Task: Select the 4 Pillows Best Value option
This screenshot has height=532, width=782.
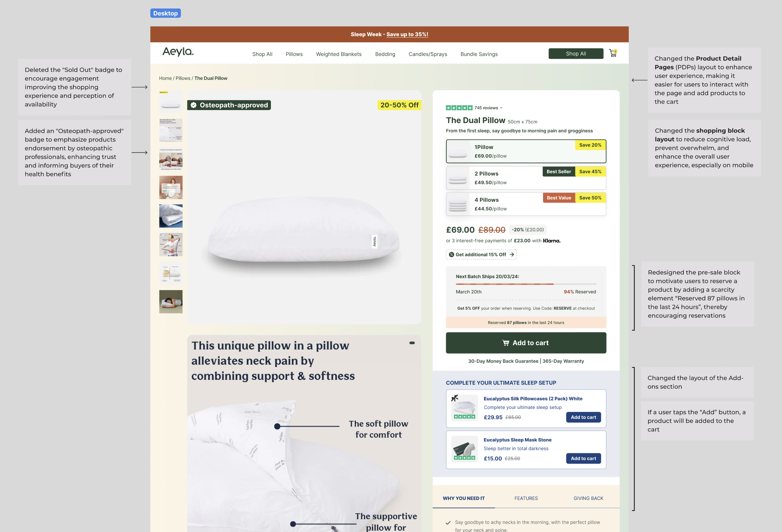Action: (x=526, y=204)
